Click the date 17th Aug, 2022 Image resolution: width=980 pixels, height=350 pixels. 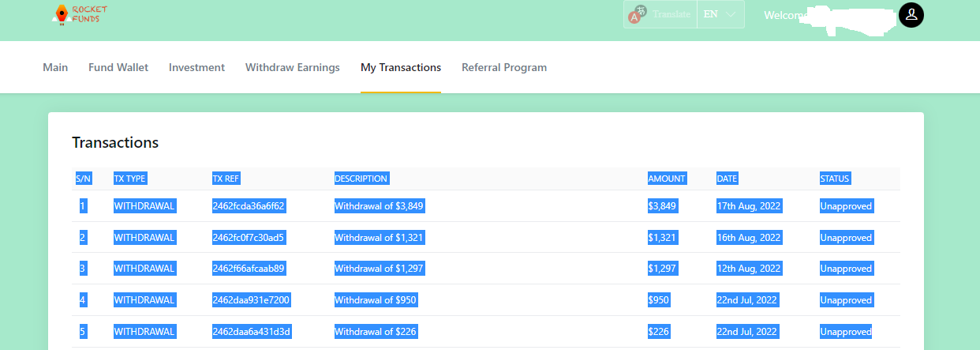point(749,206)
